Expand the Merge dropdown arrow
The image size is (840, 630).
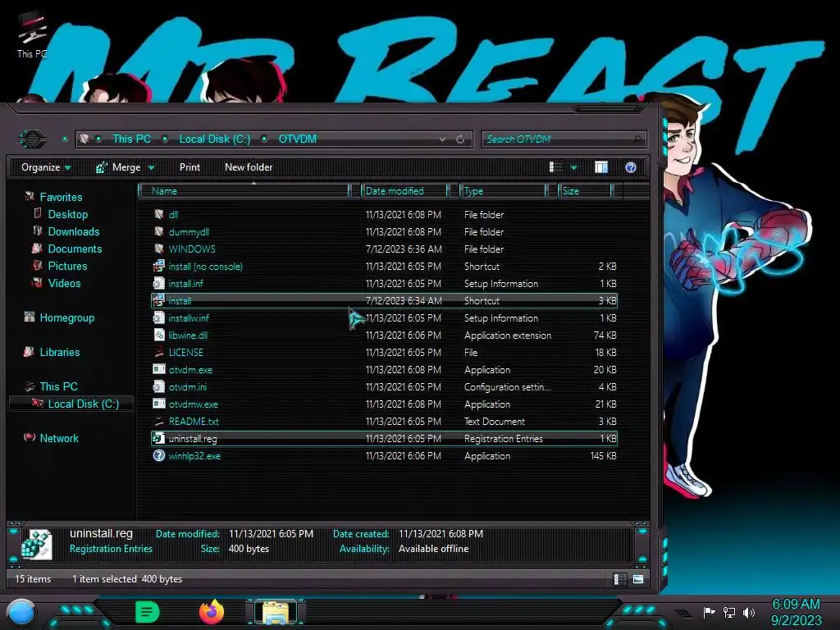[151, 167]
